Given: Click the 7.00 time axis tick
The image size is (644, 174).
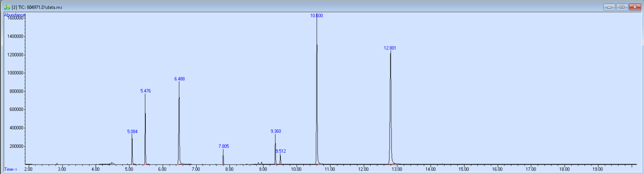Looking at the screenshot, I should [x=195, y=169].
